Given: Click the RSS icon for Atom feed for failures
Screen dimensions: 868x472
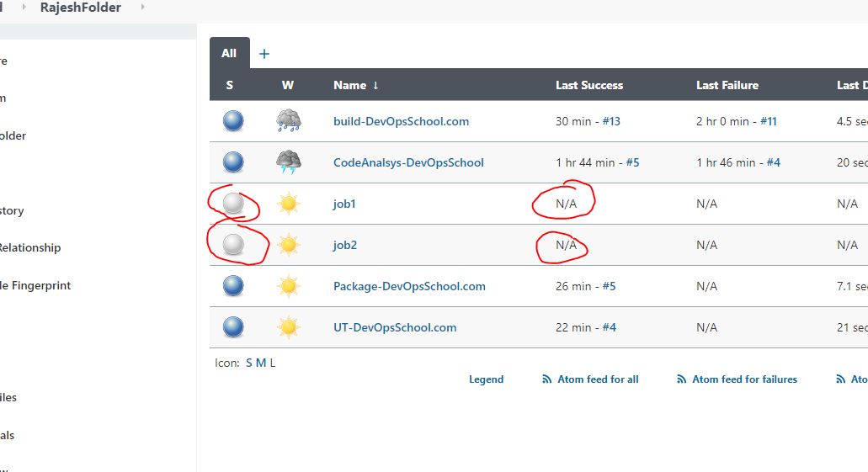Looking at the screenshot, I should [x=681, y=379].
